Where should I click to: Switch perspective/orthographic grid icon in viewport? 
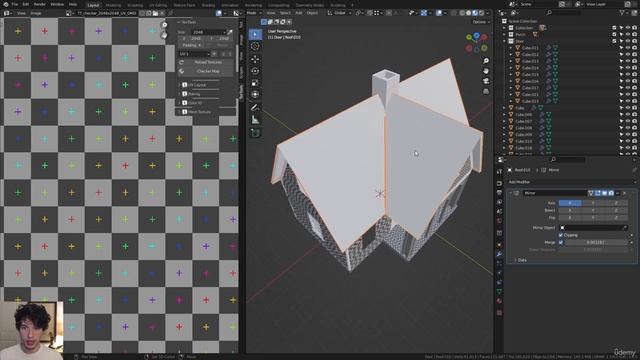[x=486, y=91]
